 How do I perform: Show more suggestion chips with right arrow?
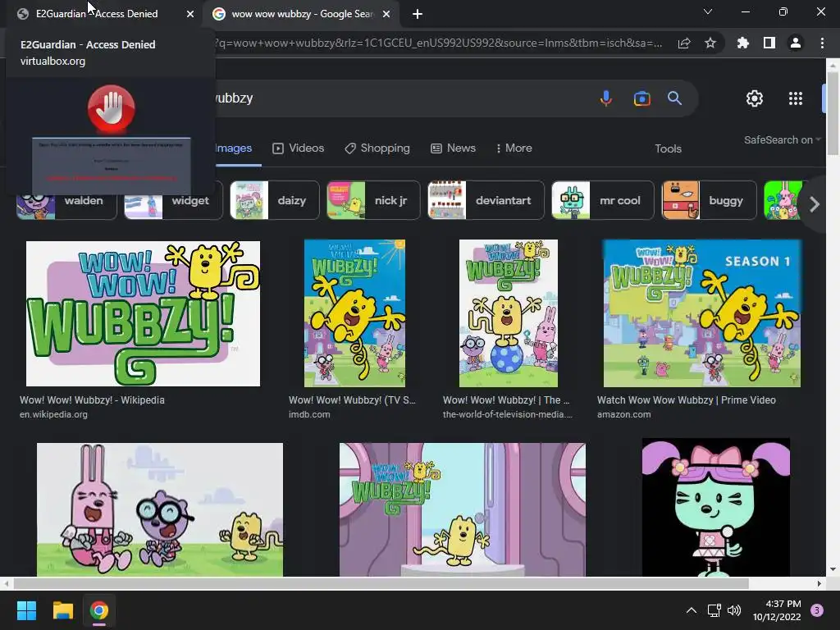point(815,204)
